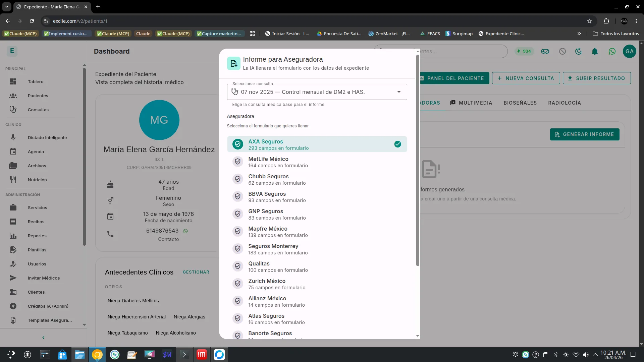The width and height of the screenshot is (644, 362).
Task: Click the Créditos IA lightning icon
Action: (x=13, y=306)
